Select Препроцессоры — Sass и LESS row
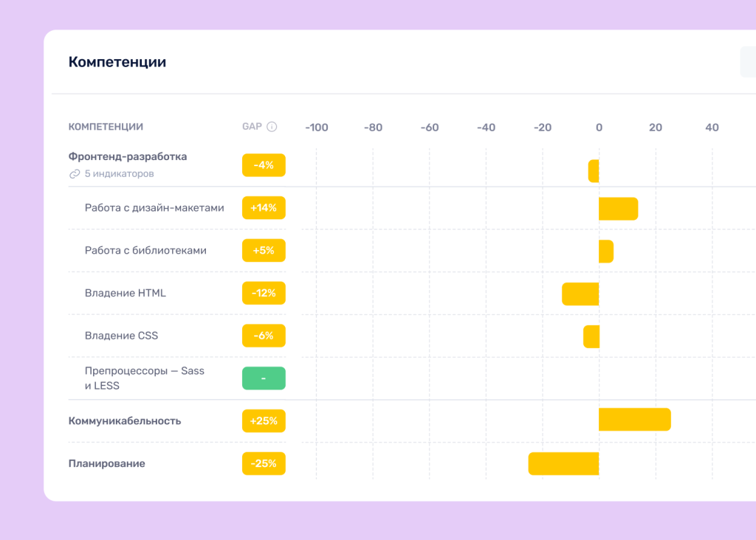Screen dimensions: 756x540 tap(145, 378)
